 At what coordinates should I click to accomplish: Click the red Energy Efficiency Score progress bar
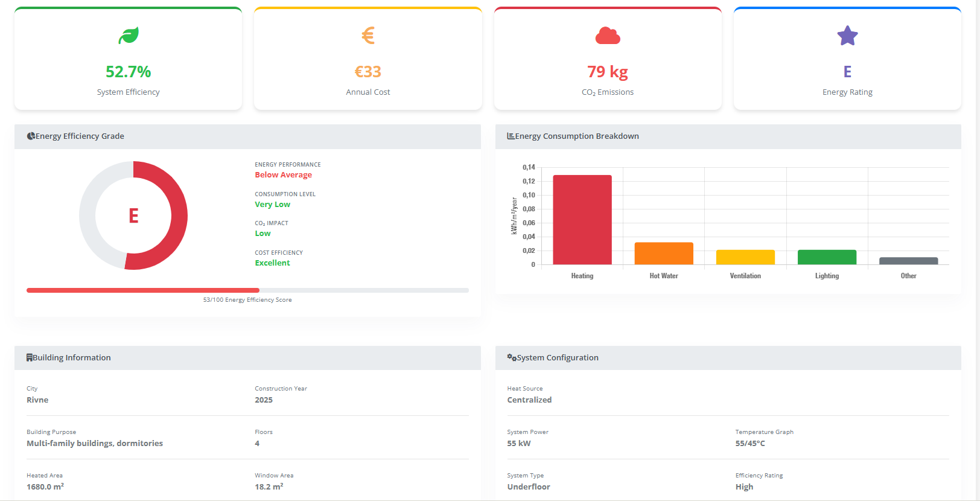click(143, 290)
